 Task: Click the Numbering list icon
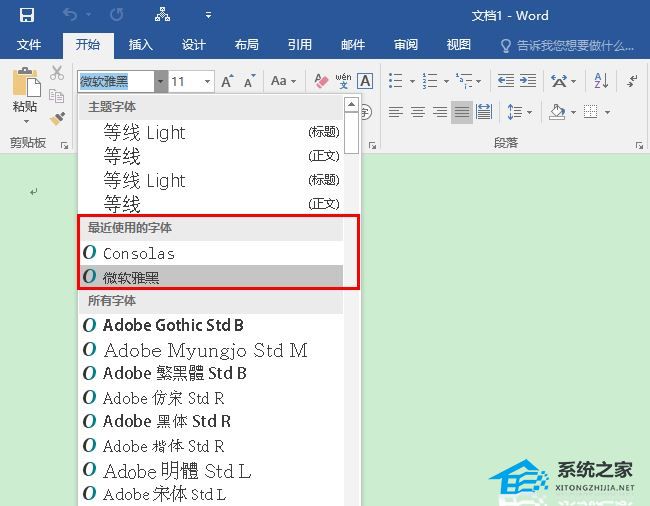coord(430,80)
